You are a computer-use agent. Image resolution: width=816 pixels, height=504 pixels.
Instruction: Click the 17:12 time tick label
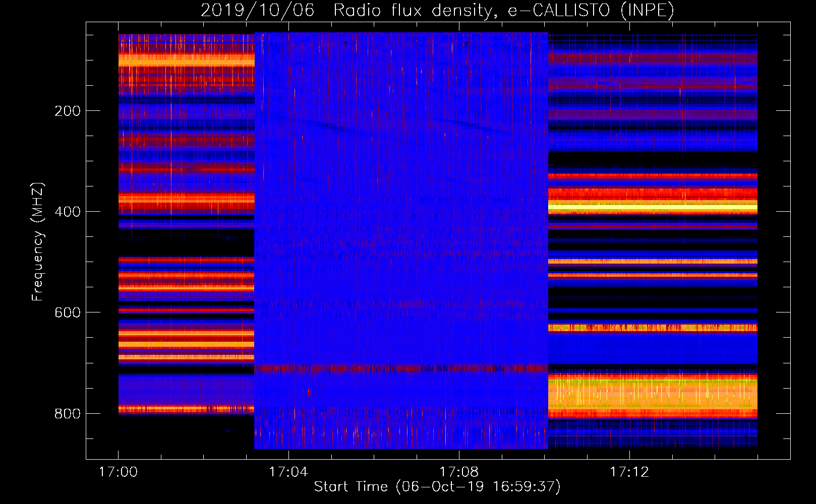[629, 472]
